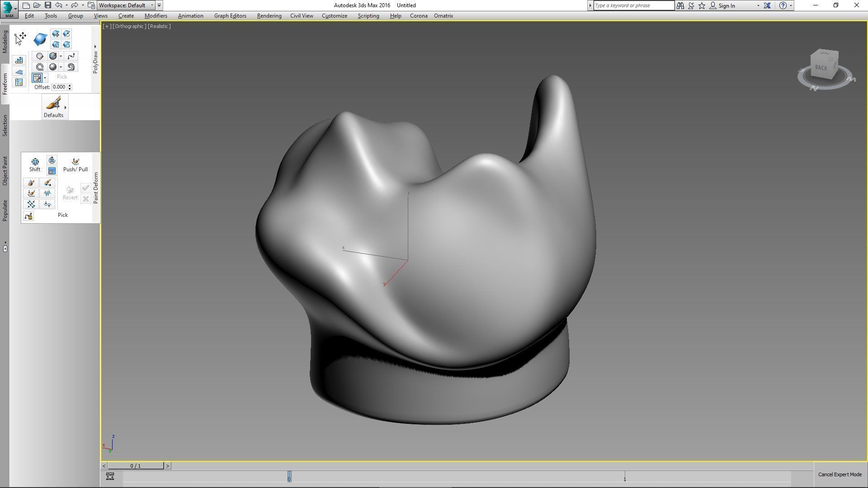Open the Scripting menu
Image resolution: width=868 pixels, height=488 pixels.
coord(368,16)
